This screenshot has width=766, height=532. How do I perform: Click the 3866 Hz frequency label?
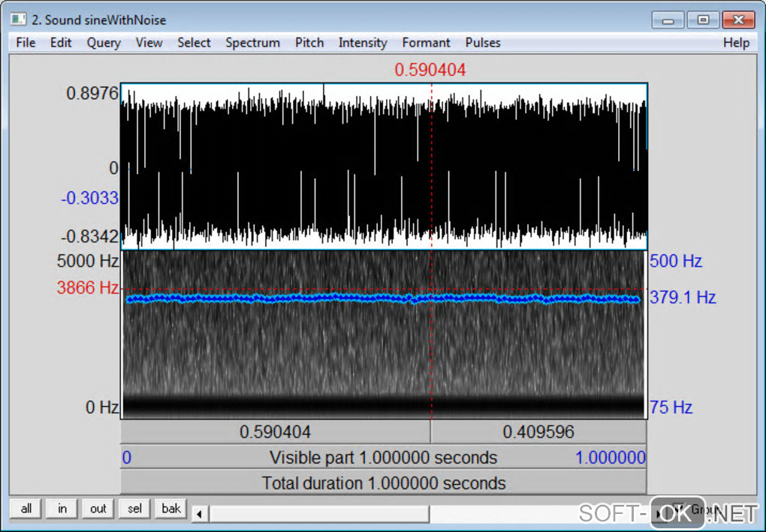[x=87, y=287]
